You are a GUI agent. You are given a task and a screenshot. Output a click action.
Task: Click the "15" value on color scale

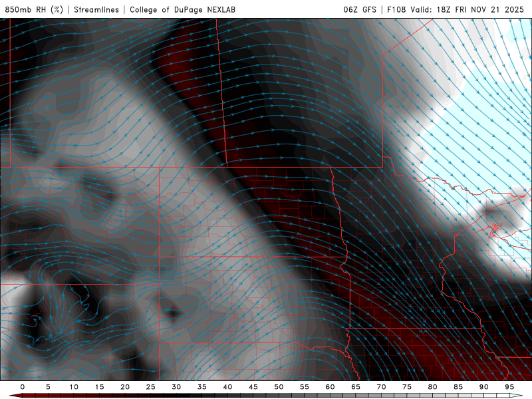point(99,387)
